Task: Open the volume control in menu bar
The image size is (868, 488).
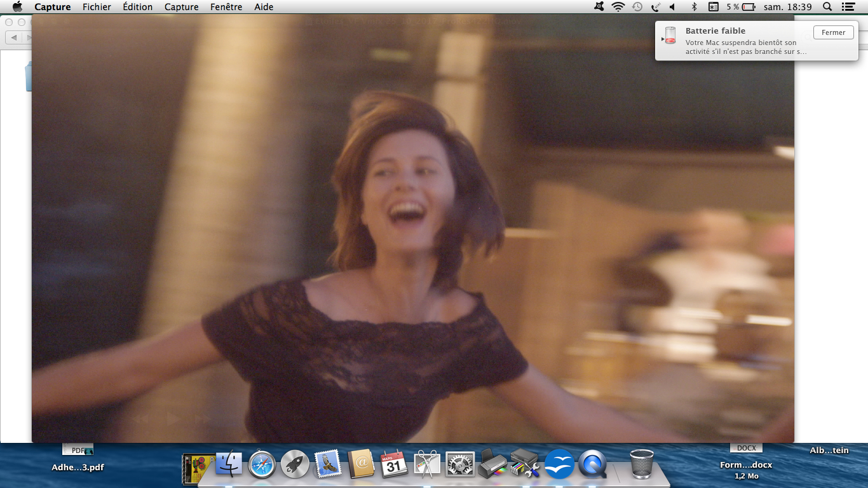Action: coord(673,7)
